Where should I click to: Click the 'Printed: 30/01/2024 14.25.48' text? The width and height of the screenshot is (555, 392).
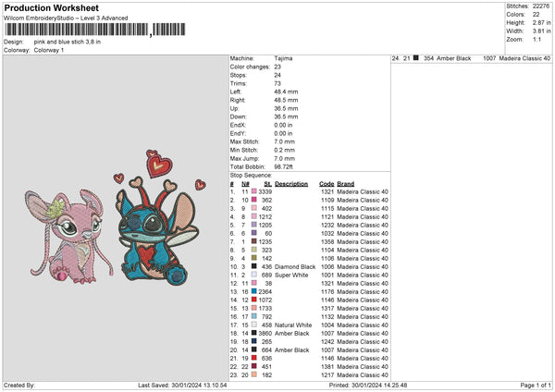coord(368,386)
